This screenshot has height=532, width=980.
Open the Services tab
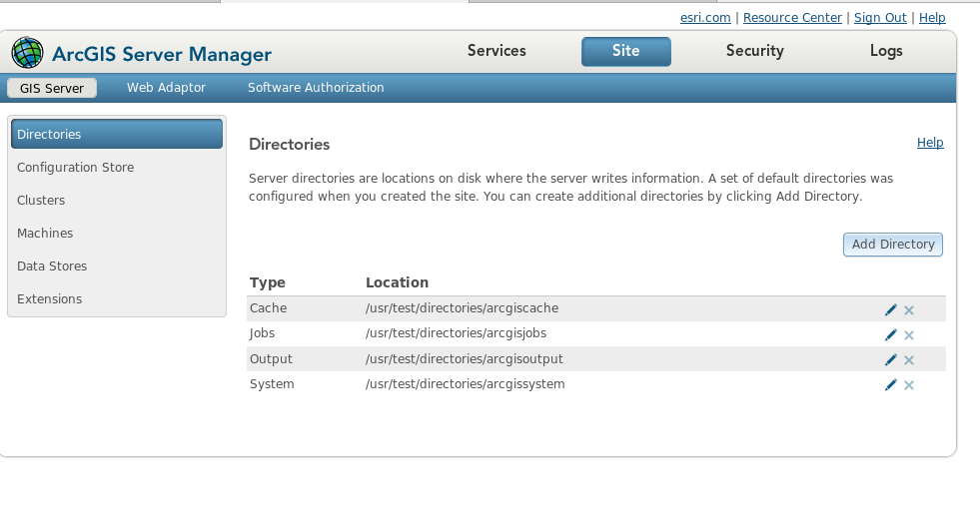496,51
